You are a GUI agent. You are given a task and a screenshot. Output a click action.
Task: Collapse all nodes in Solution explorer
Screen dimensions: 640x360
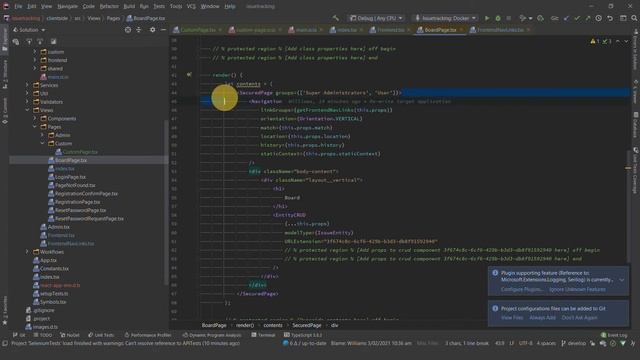[x=139, y=30]
